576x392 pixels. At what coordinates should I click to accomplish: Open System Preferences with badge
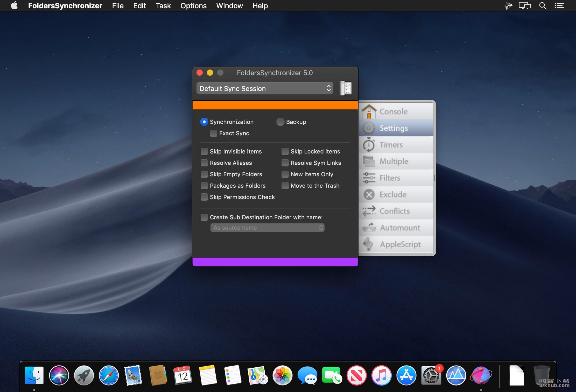coord(431,375)
